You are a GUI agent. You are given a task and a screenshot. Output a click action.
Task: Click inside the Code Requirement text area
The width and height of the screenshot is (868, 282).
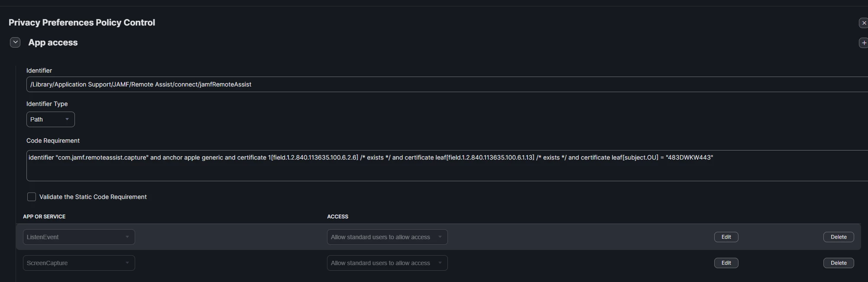click(447, 166)
